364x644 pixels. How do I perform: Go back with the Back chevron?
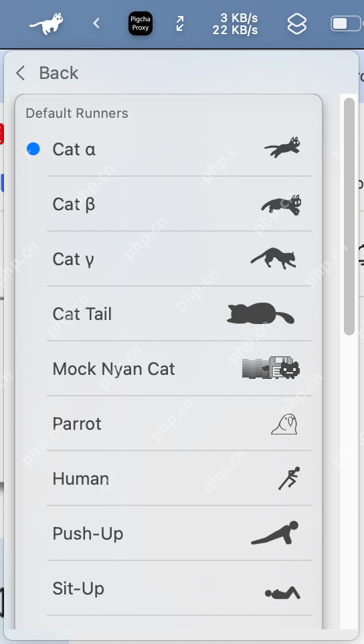click(x=21, y=73)
